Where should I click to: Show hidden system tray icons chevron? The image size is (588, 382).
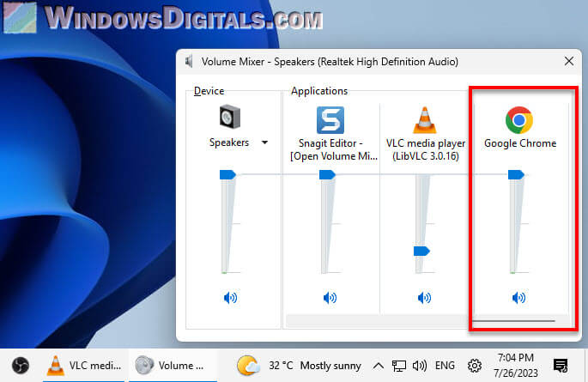tap(378, 366)
